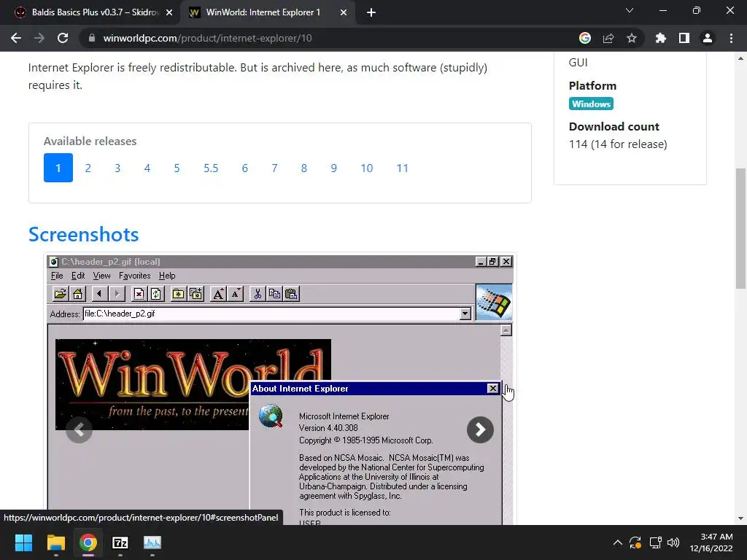Open release 9 link
Screen dimensions: 747x560
point(333,168)
